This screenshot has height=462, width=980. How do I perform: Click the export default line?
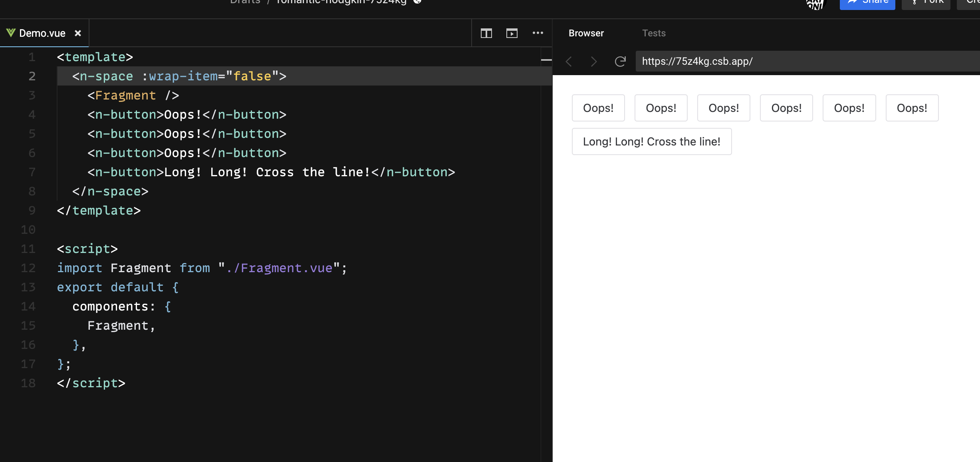click(118, 287)
